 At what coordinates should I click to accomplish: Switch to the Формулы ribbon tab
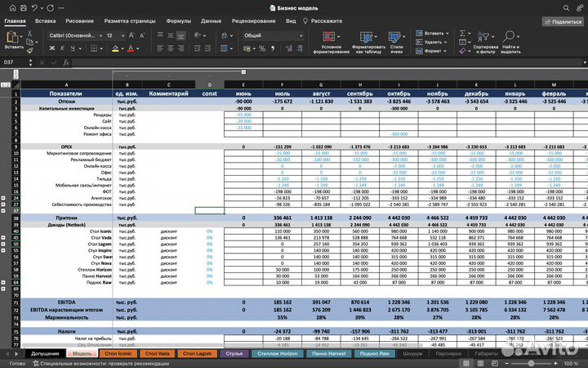pyautogui.click(x=178, y=20)
